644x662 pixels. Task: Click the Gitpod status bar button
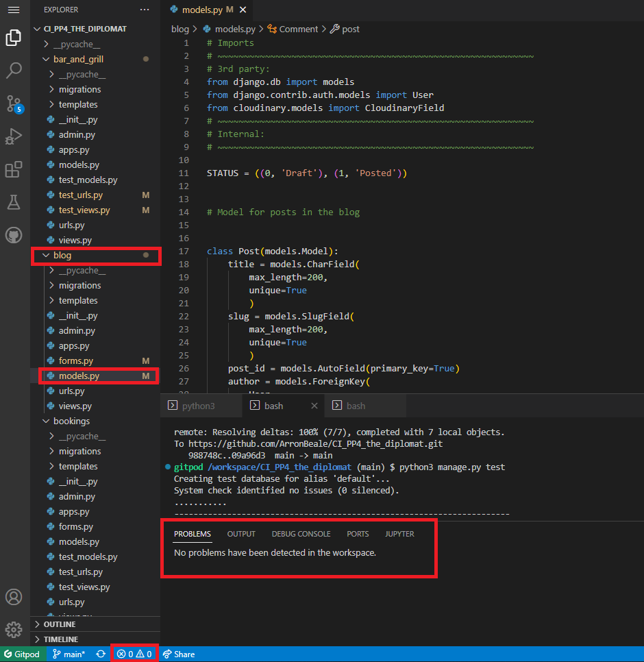point(22,654)
